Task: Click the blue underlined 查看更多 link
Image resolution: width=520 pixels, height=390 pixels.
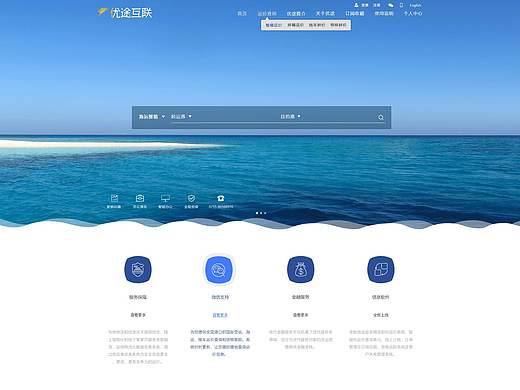Action: [220, 315]
